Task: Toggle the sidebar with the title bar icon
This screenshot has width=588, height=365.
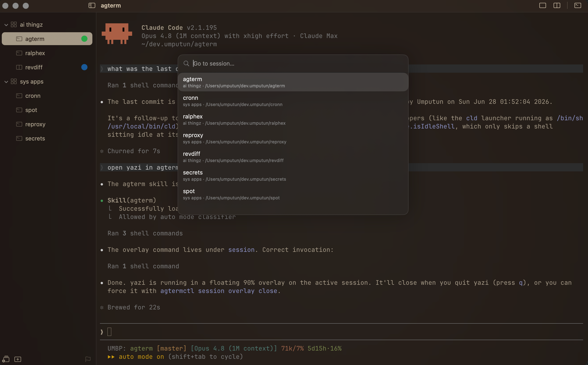Action: point(92,5)
